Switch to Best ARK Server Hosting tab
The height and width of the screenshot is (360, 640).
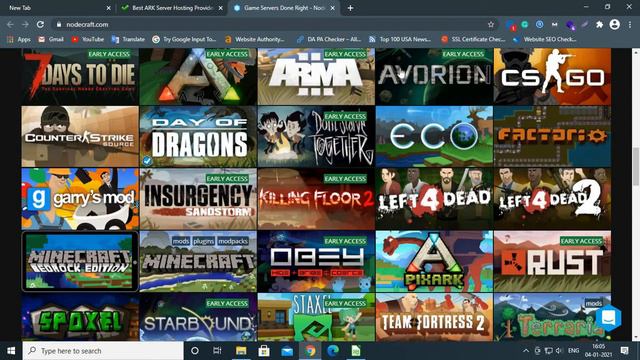coord(173,8)
